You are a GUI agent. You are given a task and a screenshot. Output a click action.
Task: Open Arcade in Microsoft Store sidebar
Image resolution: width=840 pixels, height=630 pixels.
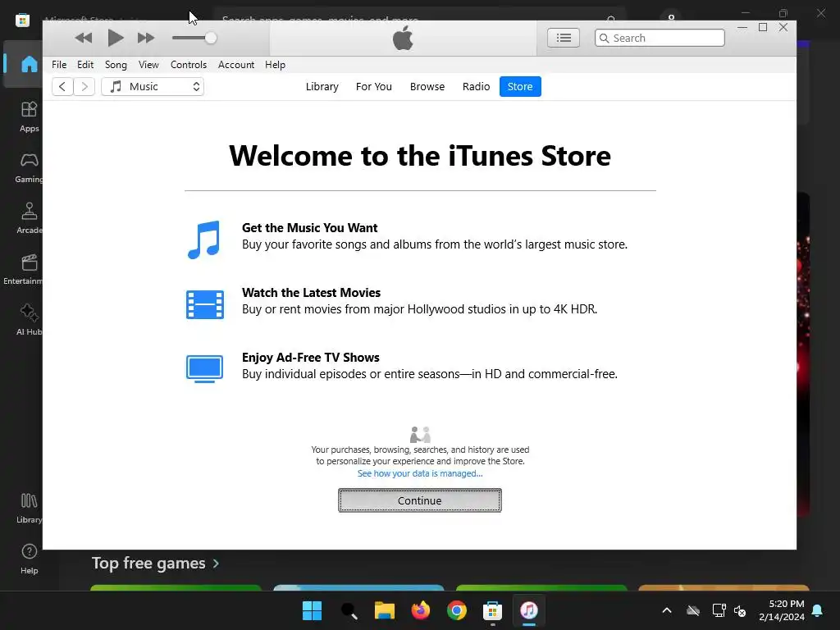tap(29, 218)
